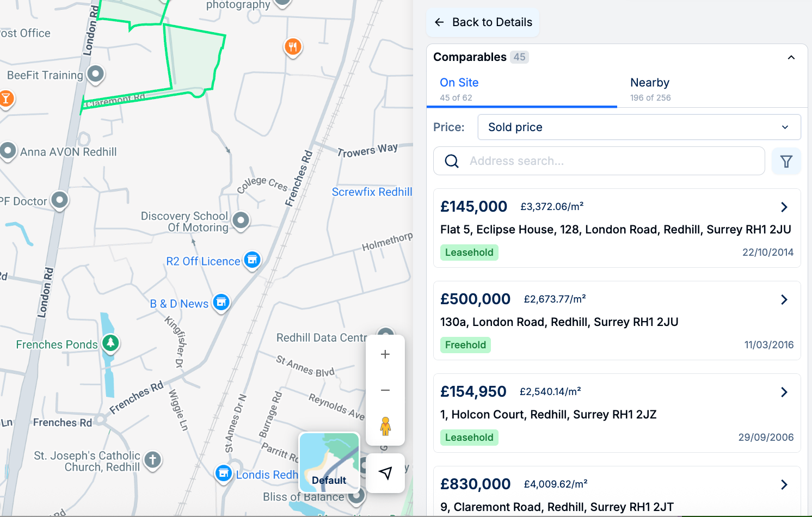Viewport: 812px width, 517px height.
Task: Click the St. Joseph's Catholic Church marker
Action: point(153,460)
